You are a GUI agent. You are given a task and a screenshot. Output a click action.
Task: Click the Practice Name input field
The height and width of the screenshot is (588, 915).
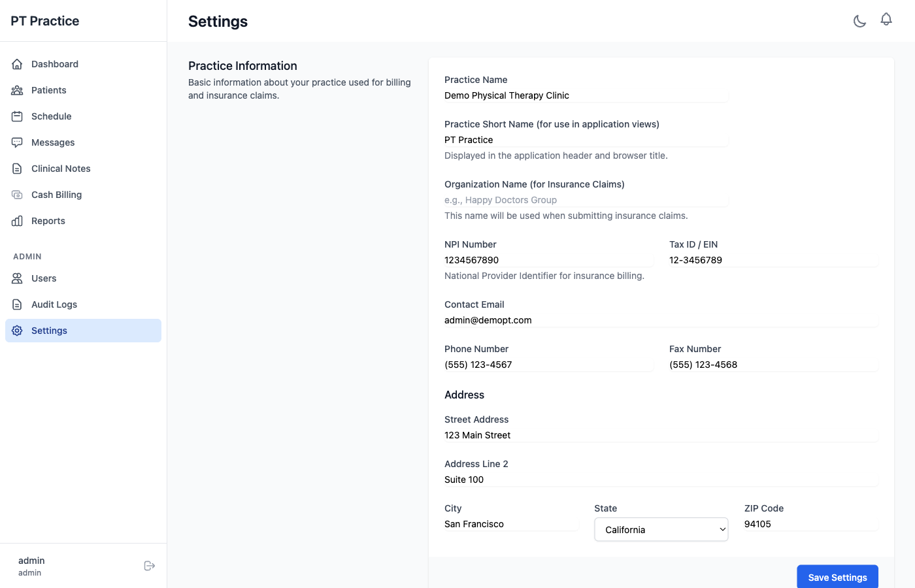coord(586,95)
